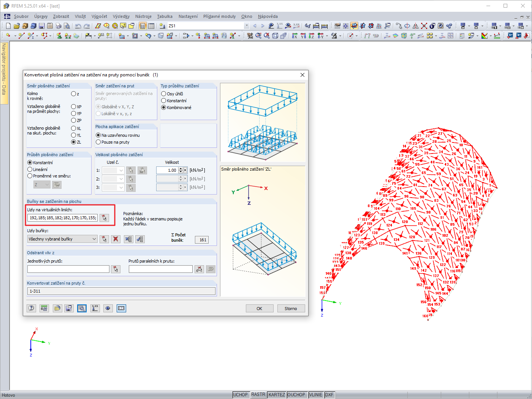The width and height of the screenshot is (532, 399).
Task: Select 'Lineární' surface load distribution
Action: (30, 169)
